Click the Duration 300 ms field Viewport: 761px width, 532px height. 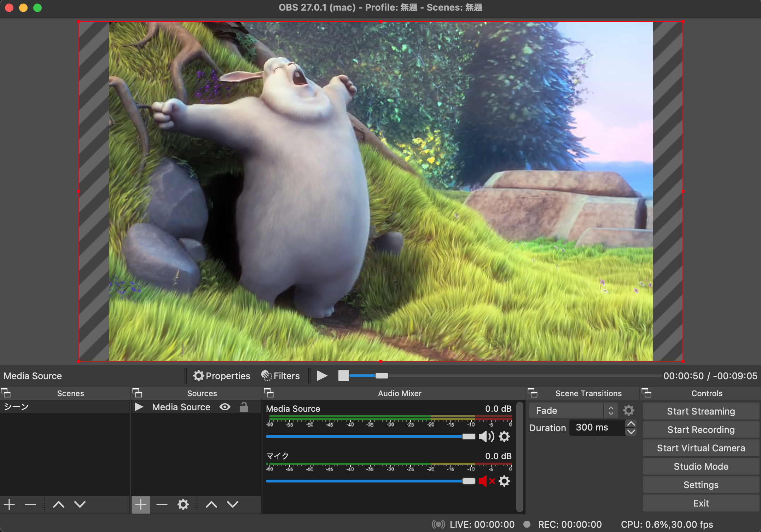click(597, 428)
